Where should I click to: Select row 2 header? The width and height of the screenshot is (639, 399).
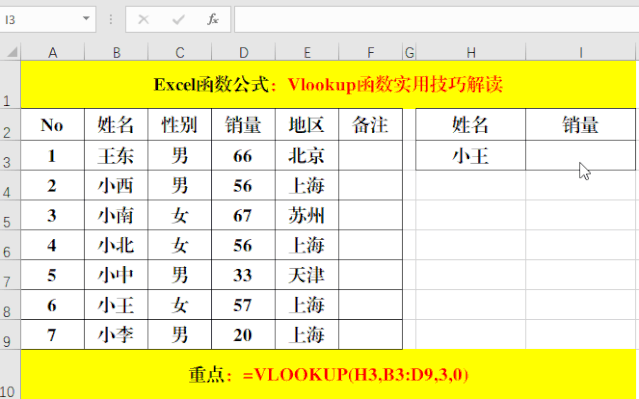pyautogui.click(x=10, y=124)
